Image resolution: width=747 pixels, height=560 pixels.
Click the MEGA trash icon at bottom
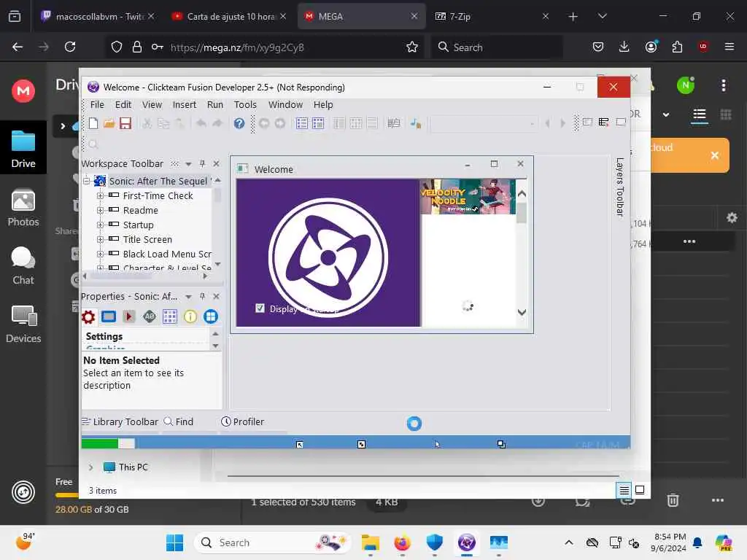(x=673, y=500)
